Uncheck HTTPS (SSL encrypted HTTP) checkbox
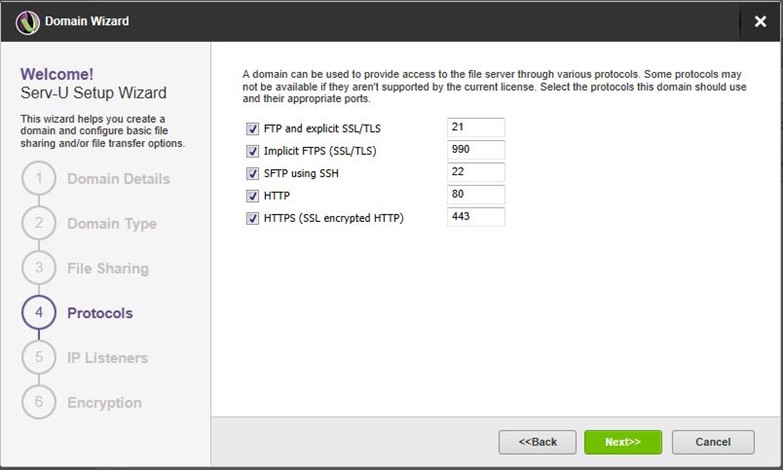The image size is (783, 470). click(x=252, y=218)
